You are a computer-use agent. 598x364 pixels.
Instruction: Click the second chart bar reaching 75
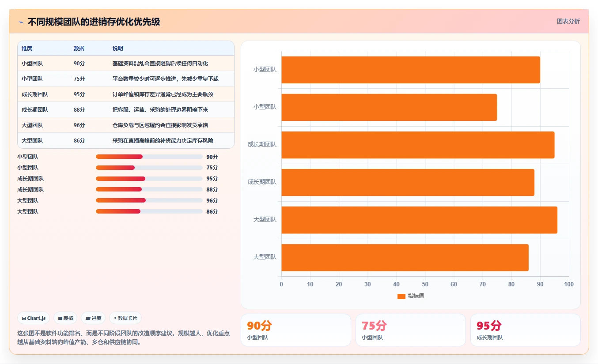click(x=389, y=107)
